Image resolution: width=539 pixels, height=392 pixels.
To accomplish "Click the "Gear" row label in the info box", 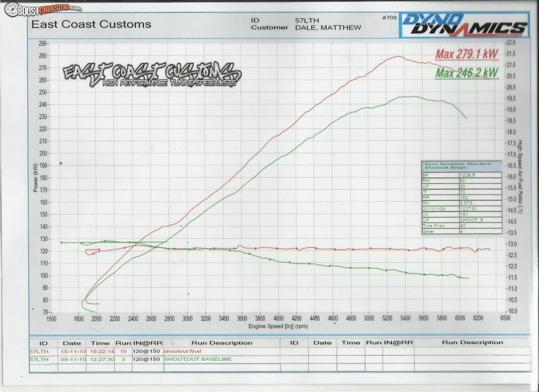I will (x=428, y=231).
